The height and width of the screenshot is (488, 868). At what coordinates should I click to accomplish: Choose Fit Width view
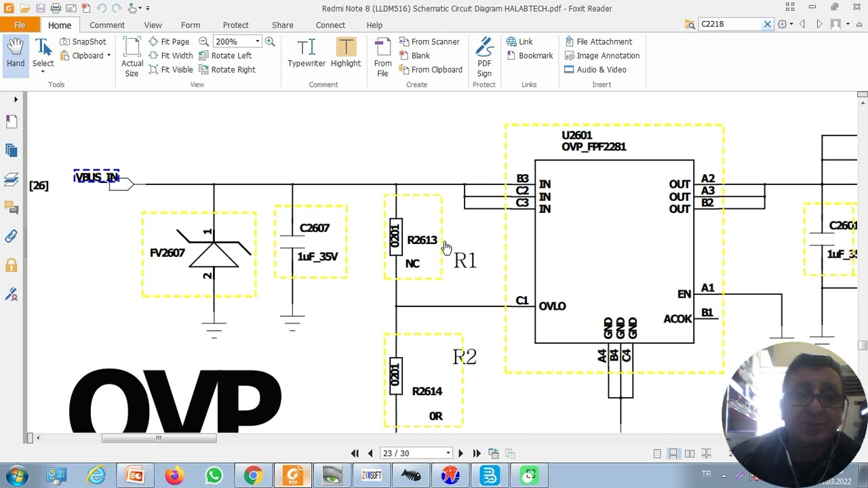[170, 56]
